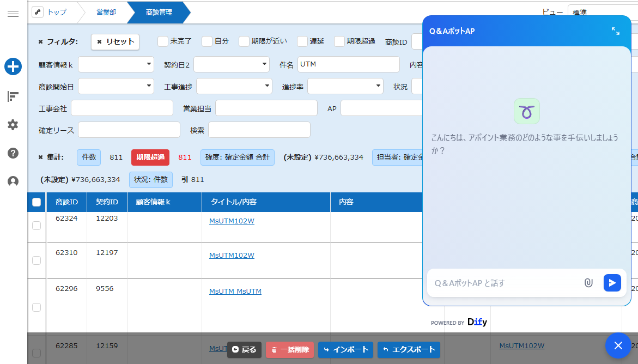Send the chat message with arrow button
Viewport: 638px width, 364px height.
coord(612,283)
